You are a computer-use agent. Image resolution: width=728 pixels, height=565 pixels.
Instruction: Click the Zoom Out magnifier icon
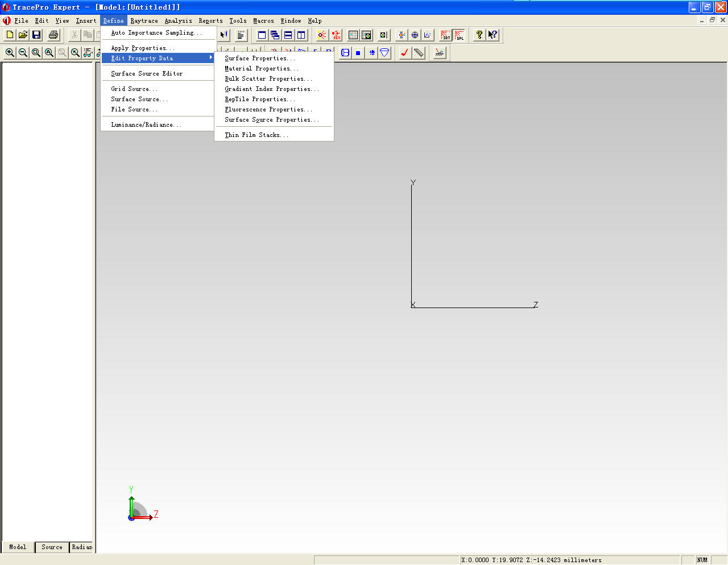pos(23,52)
